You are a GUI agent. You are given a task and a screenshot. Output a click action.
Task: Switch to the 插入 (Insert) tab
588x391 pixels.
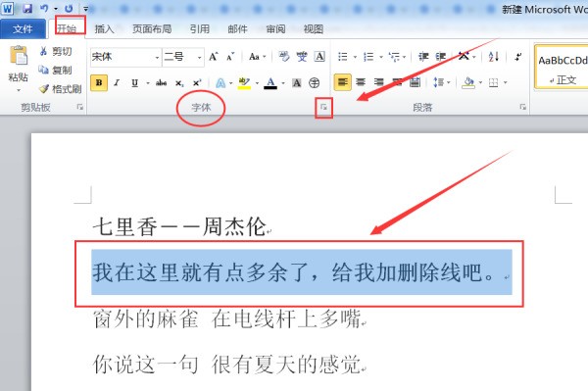click(104, 28)
